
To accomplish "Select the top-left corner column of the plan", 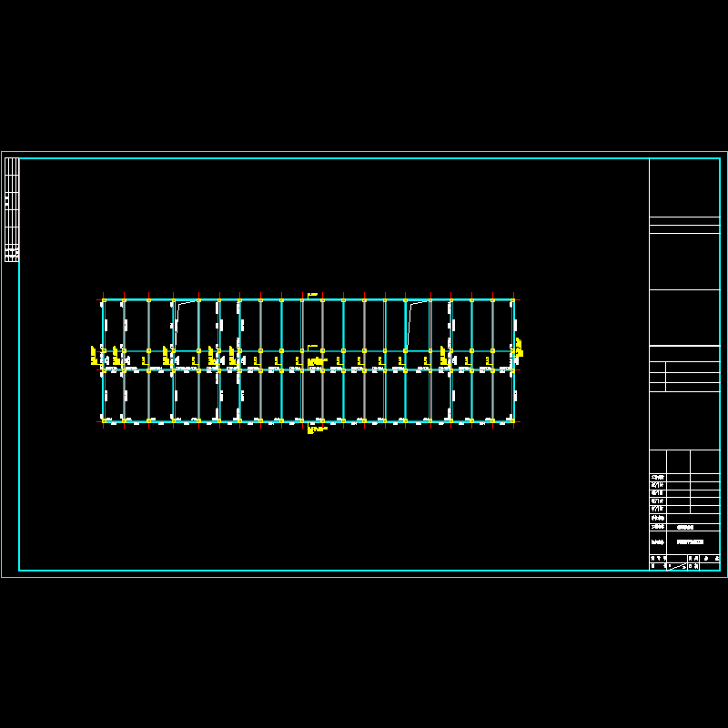I will click(104, 300).
